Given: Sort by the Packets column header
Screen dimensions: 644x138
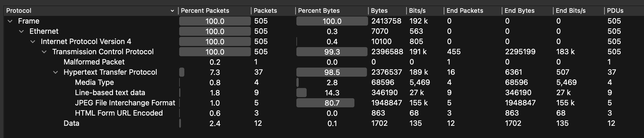Looking at the screenshot, I should (x=265, y=11).
